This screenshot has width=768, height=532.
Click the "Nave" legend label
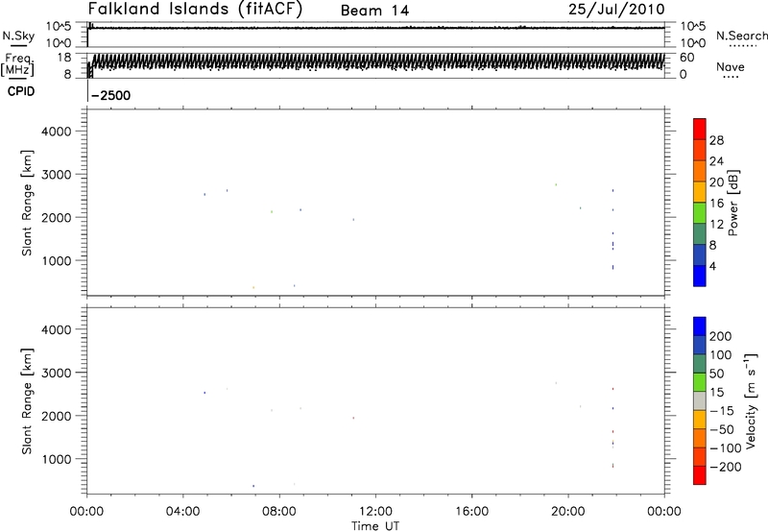(x=731, y=66)
